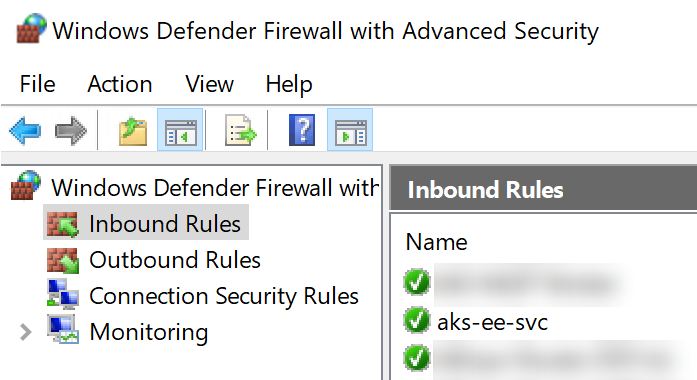This screenshot has width=697, height=380.
Task: Click the blue Back arrow
Action: tap(25, 131)
